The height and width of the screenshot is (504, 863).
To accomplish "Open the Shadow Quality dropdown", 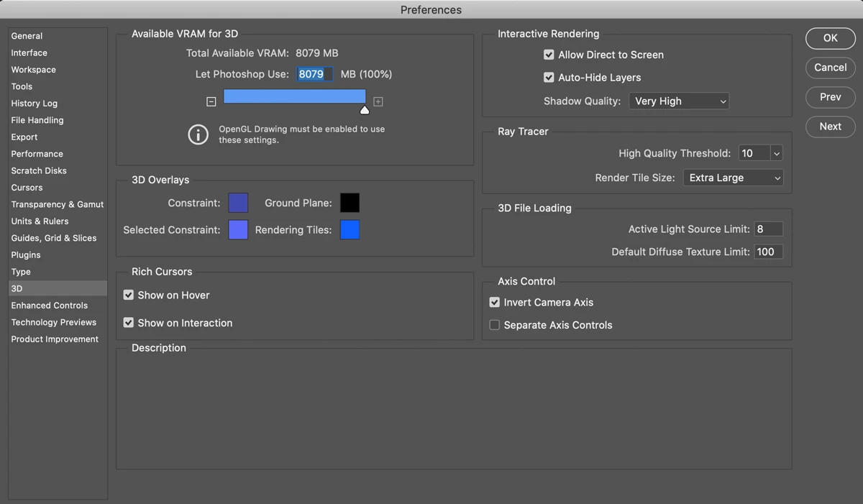I will point(679,101).
